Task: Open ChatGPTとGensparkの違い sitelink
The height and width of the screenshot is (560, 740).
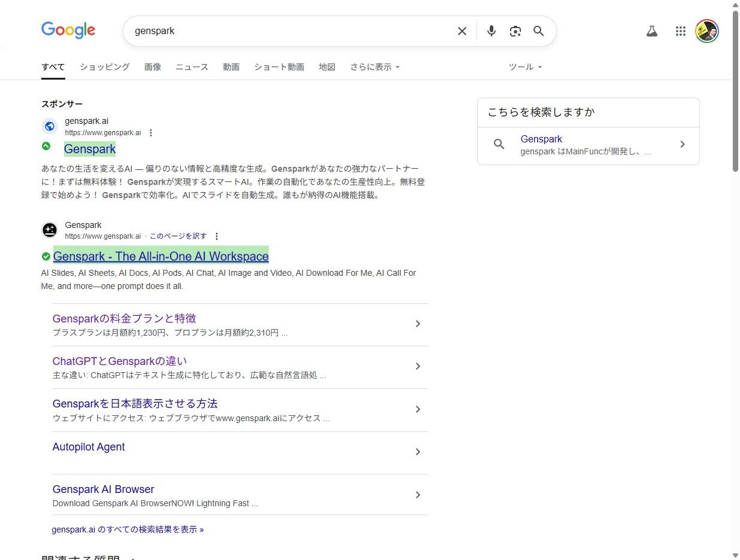Action: (120, 361)
